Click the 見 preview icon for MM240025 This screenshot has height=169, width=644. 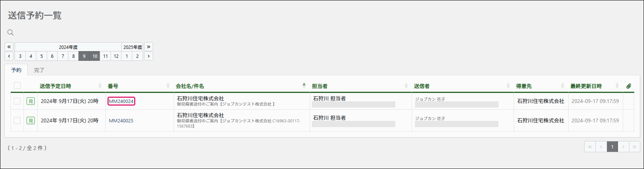click(31, 120)
